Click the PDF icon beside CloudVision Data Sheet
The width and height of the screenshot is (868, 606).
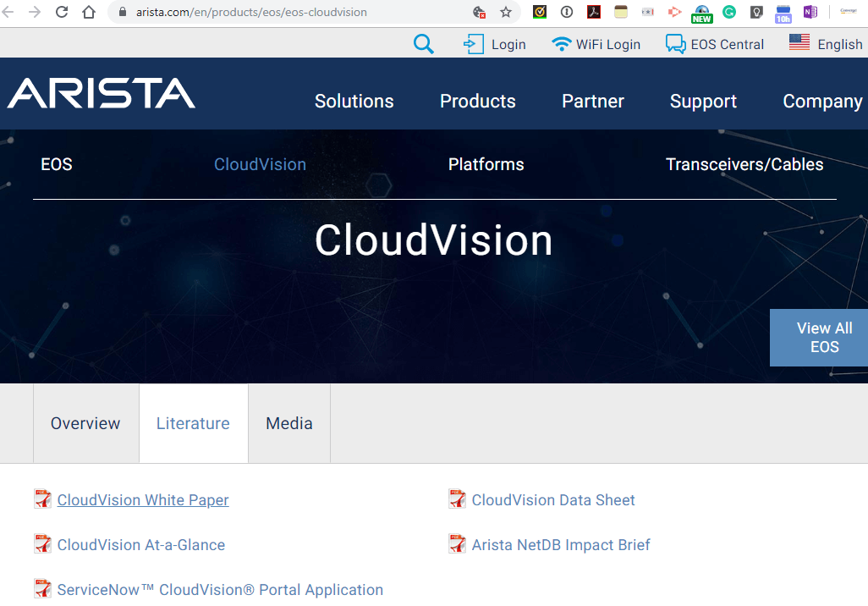point(457,499)
